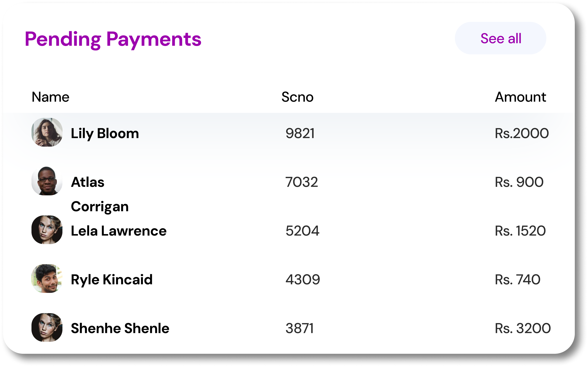
Task: Click the See all button
Action: [x=500, y=38]
